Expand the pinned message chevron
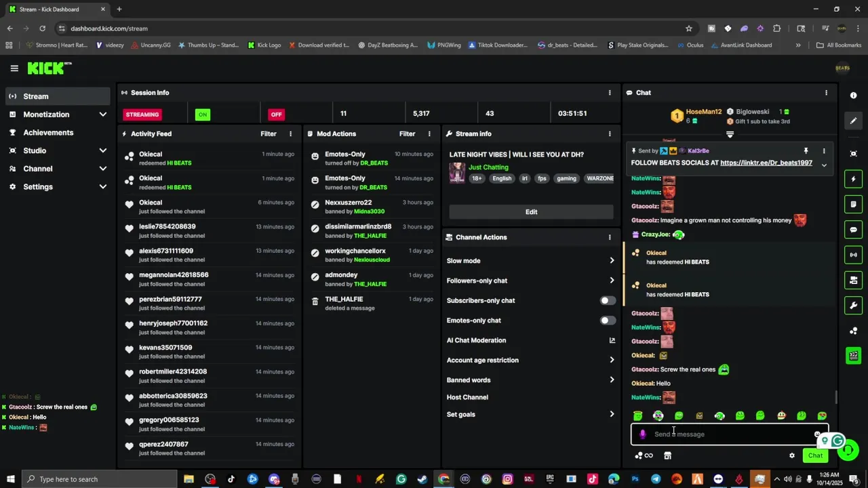 (x=824, y=165)
